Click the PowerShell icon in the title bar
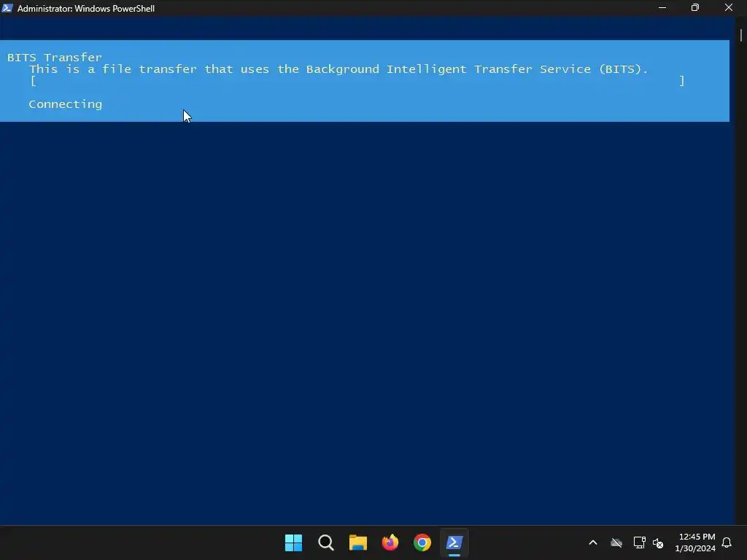This screenshot has width=747, height=560. [7, 8]
